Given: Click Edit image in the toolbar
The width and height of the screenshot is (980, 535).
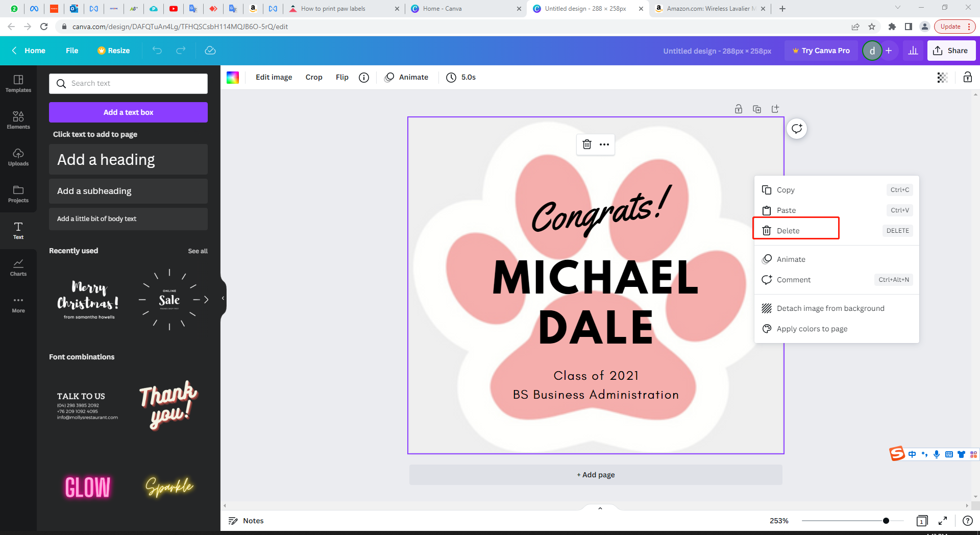Looking at the screenshot, I should tap(274, 78).
